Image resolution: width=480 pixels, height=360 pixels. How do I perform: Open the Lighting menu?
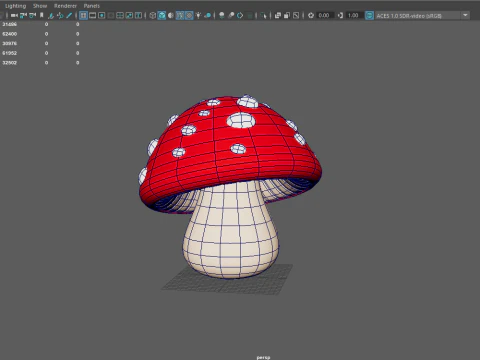(15, 6)
